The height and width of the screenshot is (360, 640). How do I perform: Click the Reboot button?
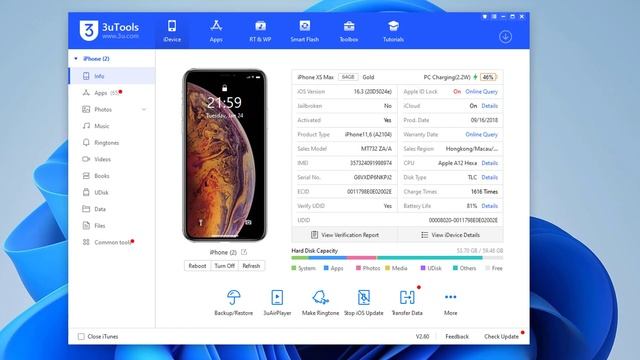pyautogui.click(x=197, y=266)
